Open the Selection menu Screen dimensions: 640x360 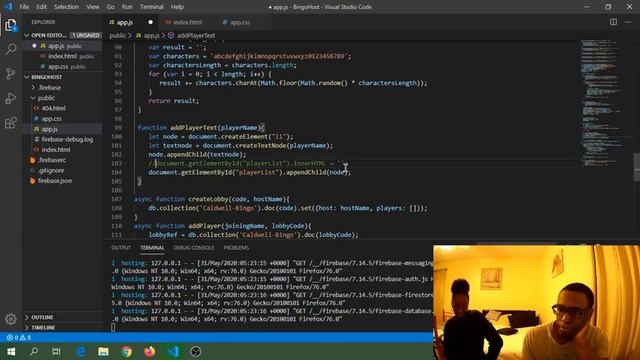(x=66, y=7)
